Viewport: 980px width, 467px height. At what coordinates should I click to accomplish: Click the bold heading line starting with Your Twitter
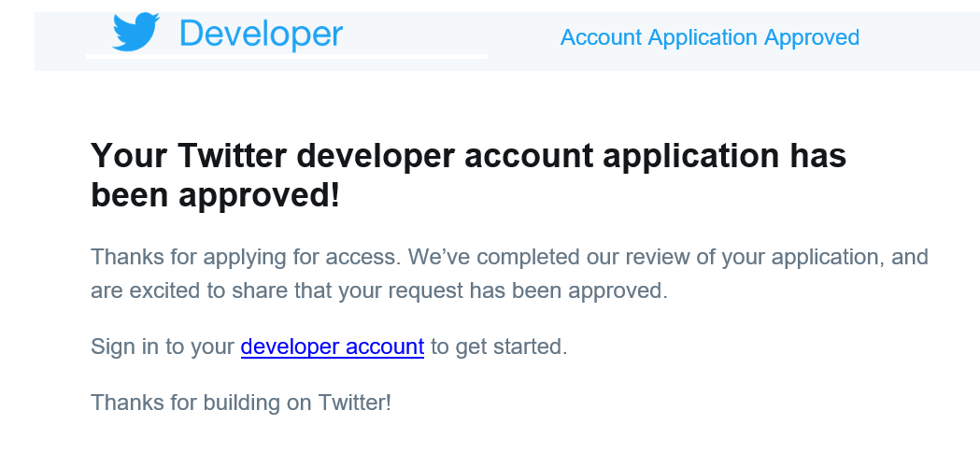469,156
